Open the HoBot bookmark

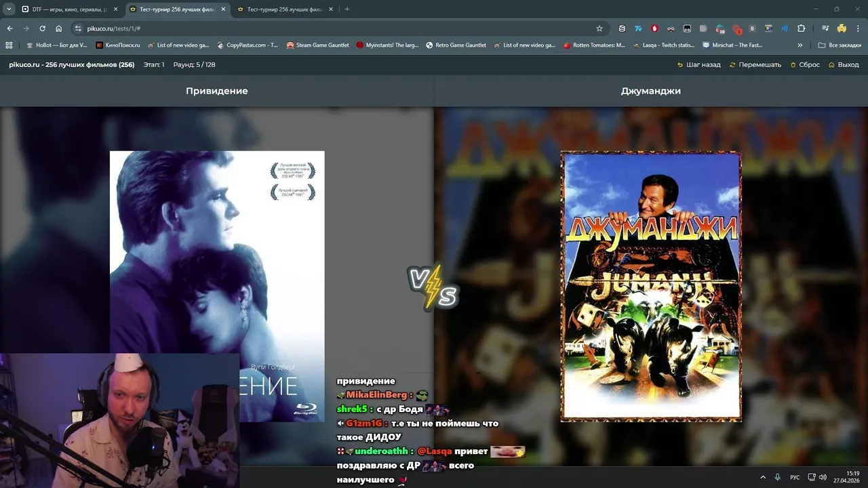click(x=56, y=45)
